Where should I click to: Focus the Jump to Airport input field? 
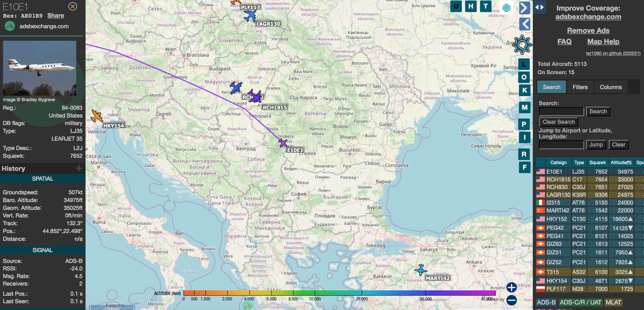pyautogui.click(x=561, y=145)
